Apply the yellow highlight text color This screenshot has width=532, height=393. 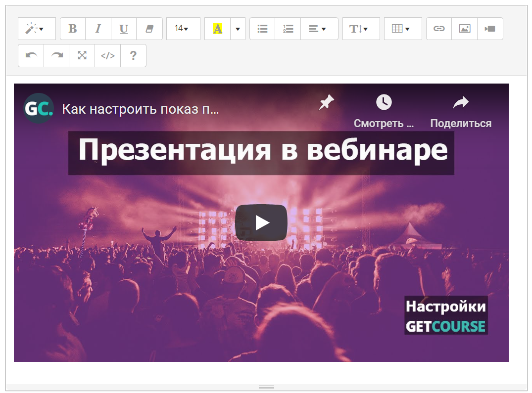(x=217, y=29)
